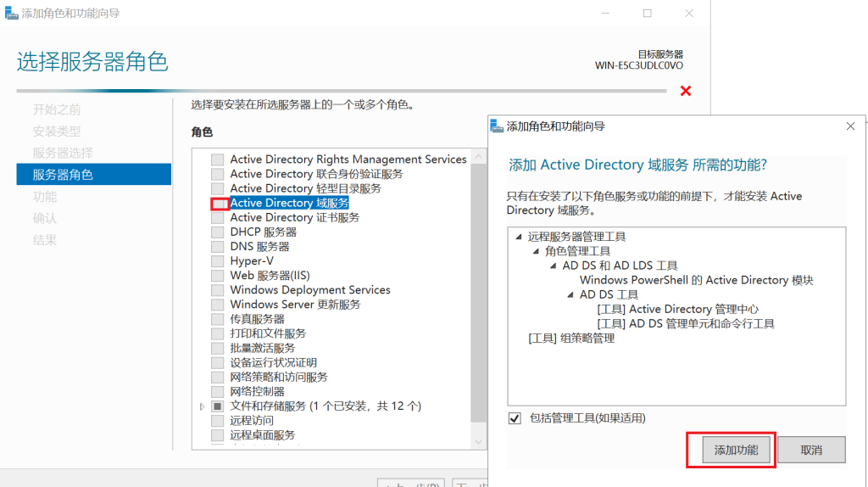Click the scroll up arrow of the roles list
Image resolution: width=868 pixels, height=487 pixels.
coord(479,158)
